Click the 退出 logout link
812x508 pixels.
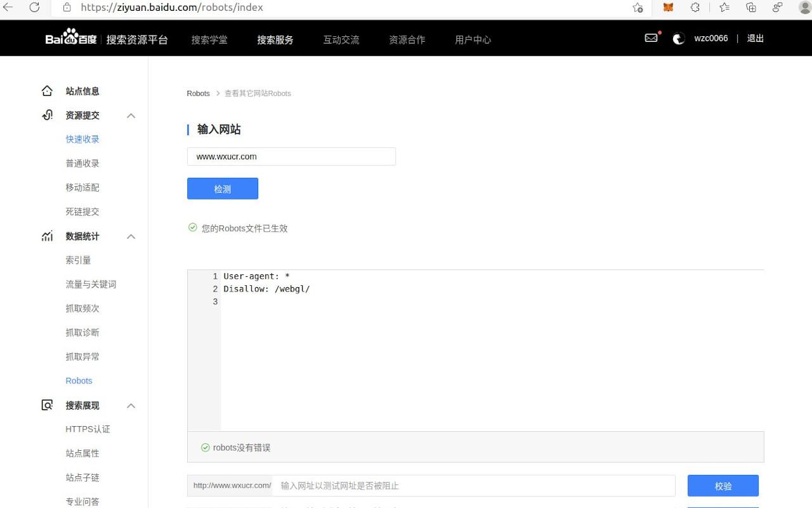pyautogui.click(x=755, y=38)
